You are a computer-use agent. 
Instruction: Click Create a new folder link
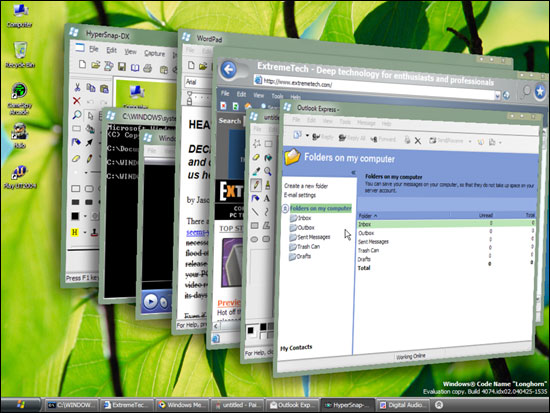306,186
